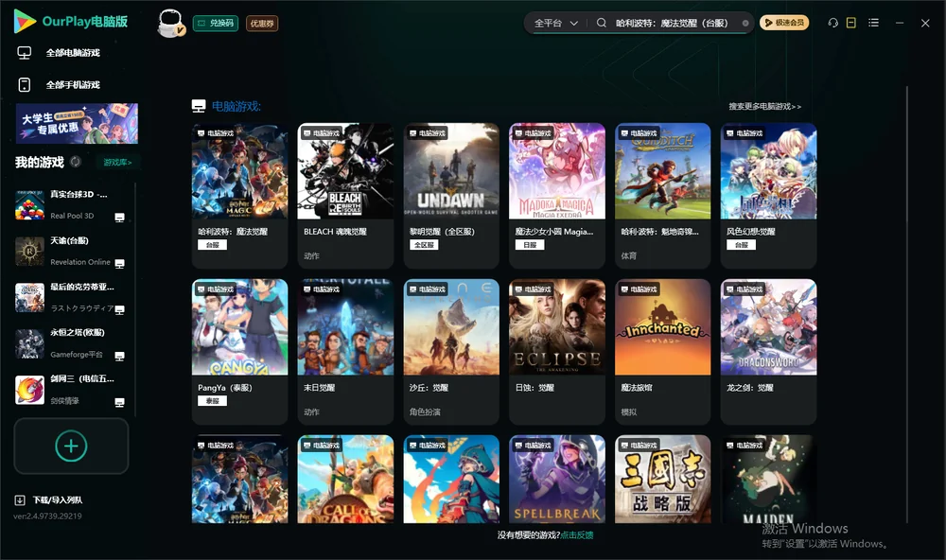Launch 剑网三 from my games
The image size is (946, 560).
71,390
